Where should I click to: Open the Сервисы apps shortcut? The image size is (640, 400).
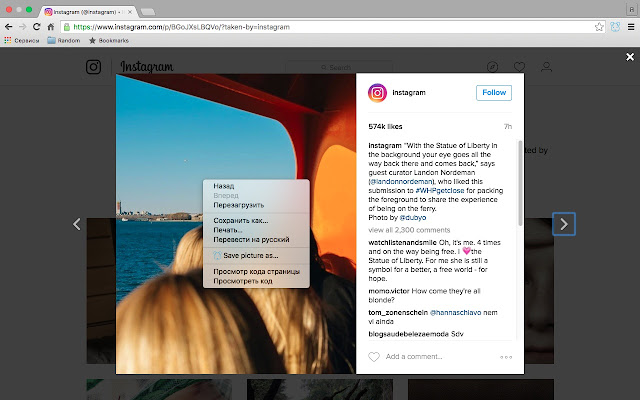[22, 40]
